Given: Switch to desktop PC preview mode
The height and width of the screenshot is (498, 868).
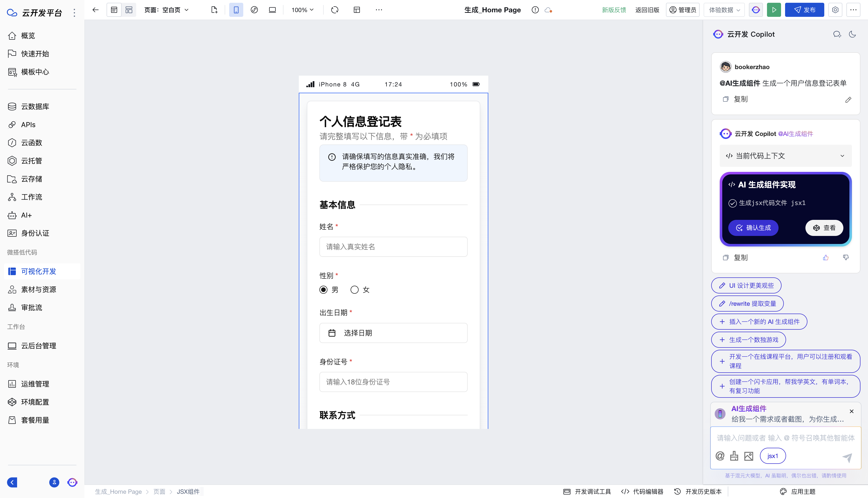Looking at the screenshot, I should coord(272,10).
